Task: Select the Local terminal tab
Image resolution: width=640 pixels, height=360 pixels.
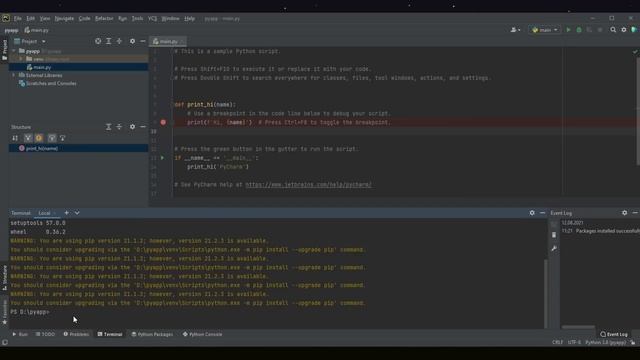Action: coord(44,213)
